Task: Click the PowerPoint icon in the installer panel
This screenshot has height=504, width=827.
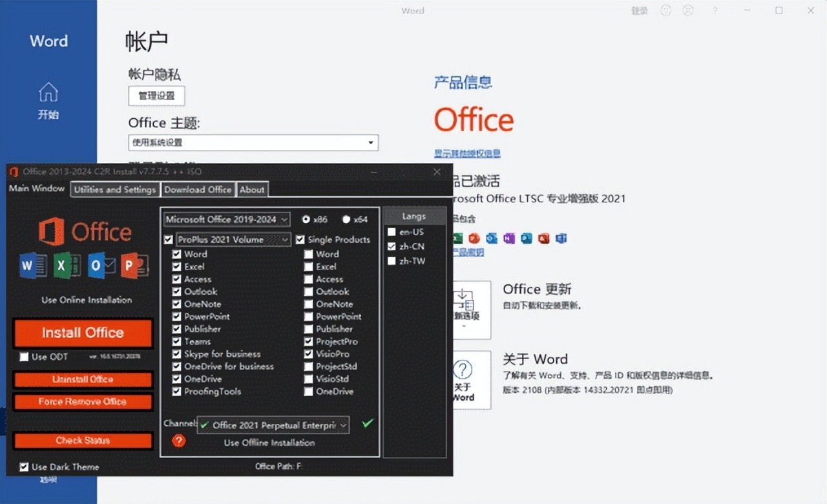Action: coord(134,266)
